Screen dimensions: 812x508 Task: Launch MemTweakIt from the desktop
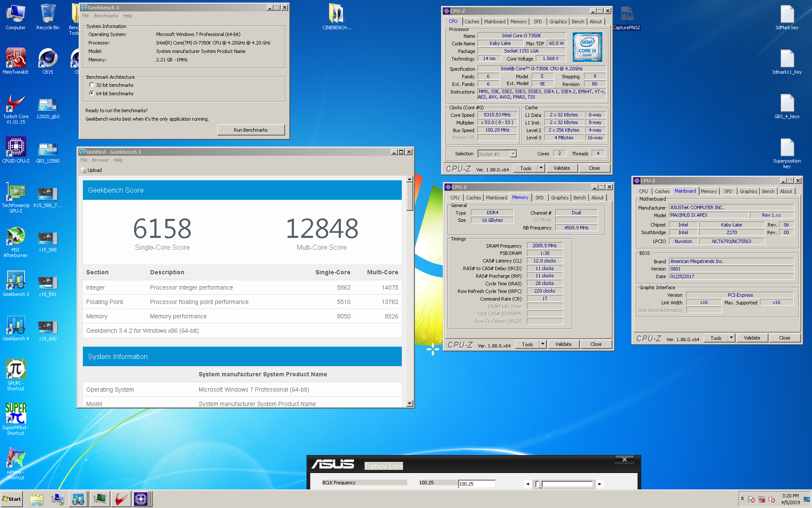pos(16,61)
